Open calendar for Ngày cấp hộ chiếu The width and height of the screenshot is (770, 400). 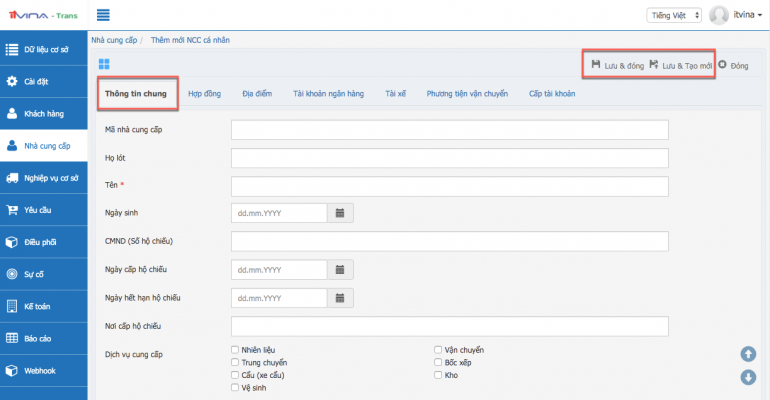[340, 270]
